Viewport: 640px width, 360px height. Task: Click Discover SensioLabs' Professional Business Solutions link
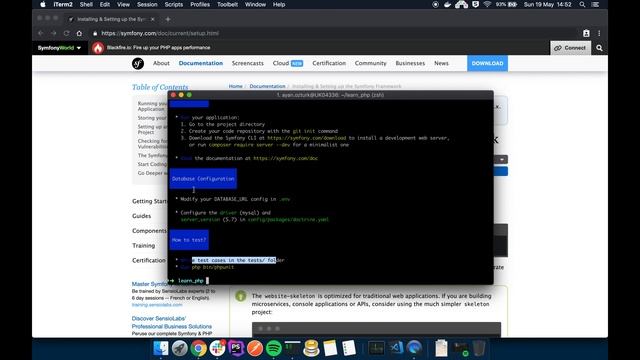[x=172, y=322]
